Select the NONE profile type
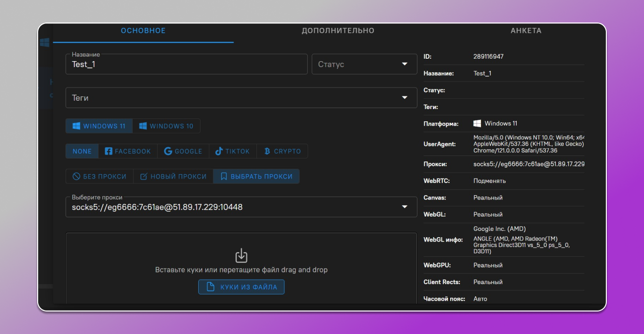 (82, 152)
